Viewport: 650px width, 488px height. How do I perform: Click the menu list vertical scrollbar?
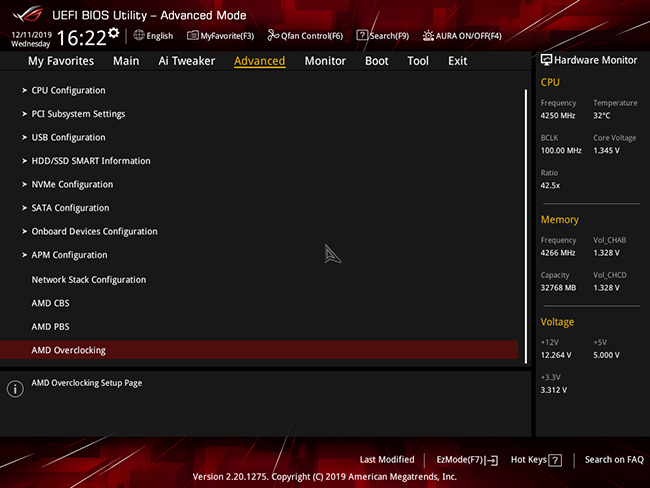[526, 226]
